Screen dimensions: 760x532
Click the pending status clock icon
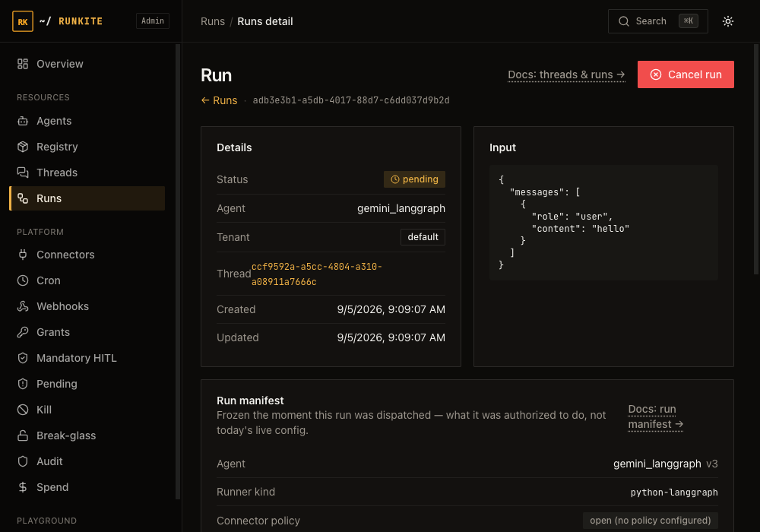click(x=395, y=179)
